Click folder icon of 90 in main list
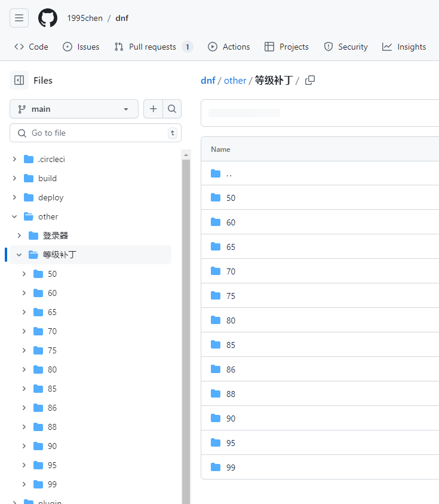The height and width of the screenshot is (504, 439). pos(216,418)
